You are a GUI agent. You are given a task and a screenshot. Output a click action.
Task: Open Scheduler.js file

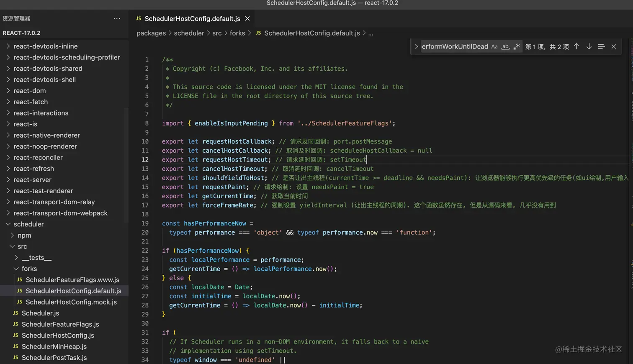pyautogui.click(x=40, y=313)
